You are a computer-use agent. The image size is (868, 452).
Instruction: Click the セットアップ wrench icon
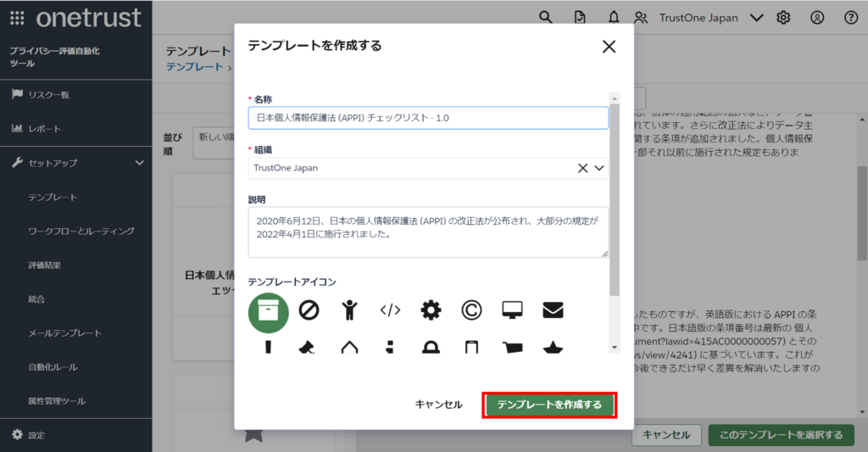(x=17, y=162)
